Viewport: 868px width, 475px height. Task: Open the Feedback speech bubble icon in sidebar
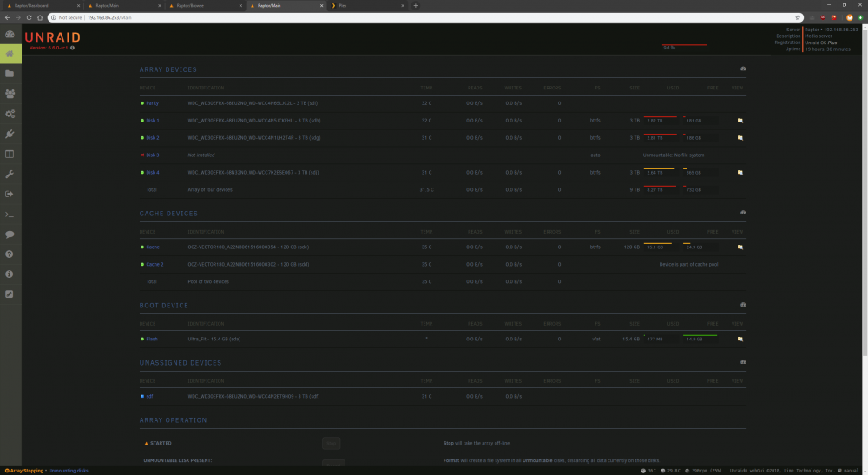[x=10, y=234]
